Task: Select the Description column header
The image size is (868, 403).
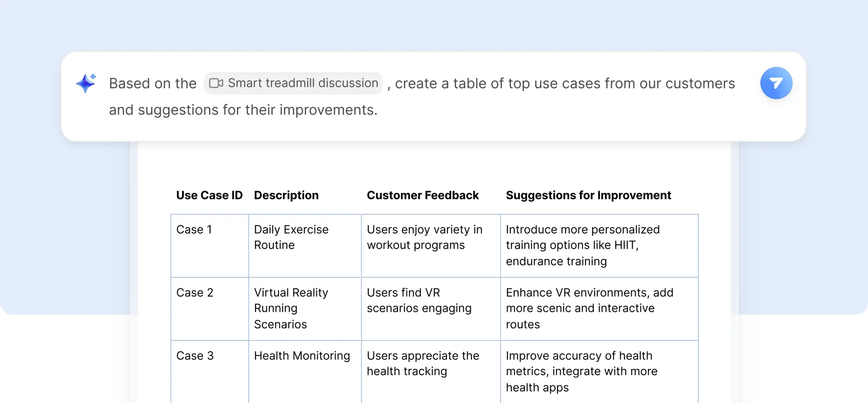Action: [x=286, y=195]
